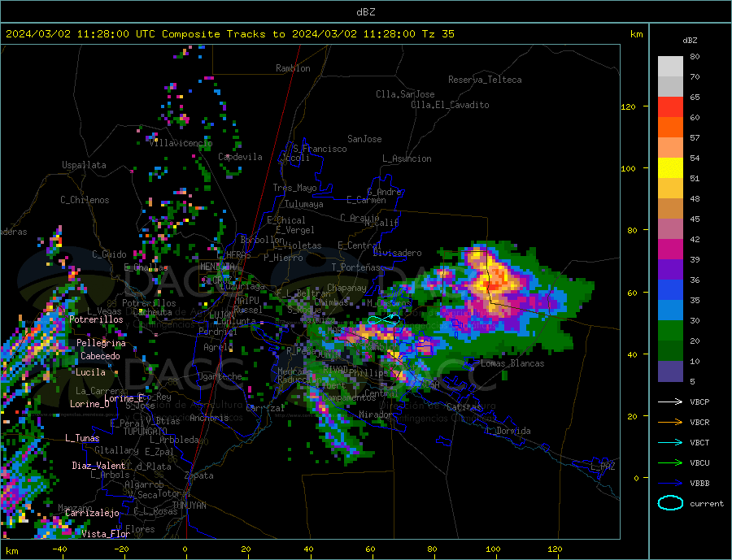Pick the dark orange 57–60 dBZ swatch
The width and height of the screenshot is (732, 560).
pos(670,128)
